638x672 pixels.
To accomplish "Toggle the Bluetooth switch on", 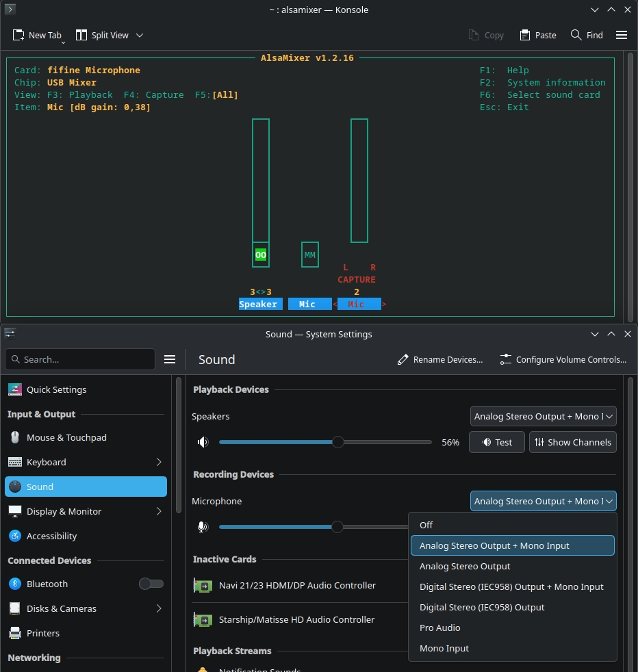I will [x=151, y=584].
